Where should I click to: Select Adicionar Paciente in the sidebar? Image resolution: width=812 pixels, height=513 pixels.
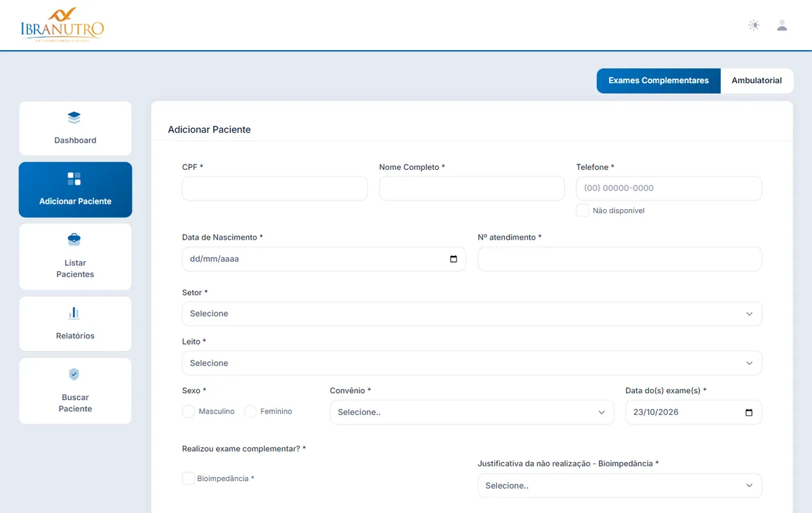[75, 189]
